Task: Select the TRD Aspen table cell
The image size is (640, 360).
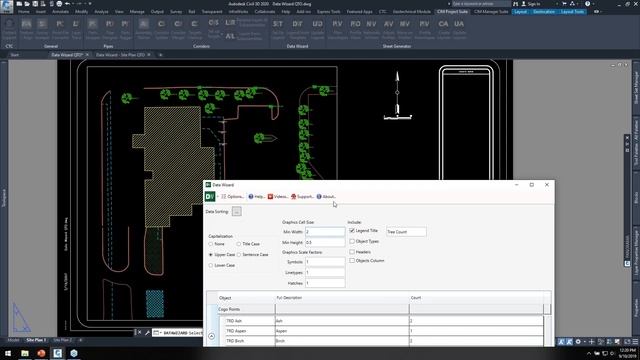Action: (250, 331)
